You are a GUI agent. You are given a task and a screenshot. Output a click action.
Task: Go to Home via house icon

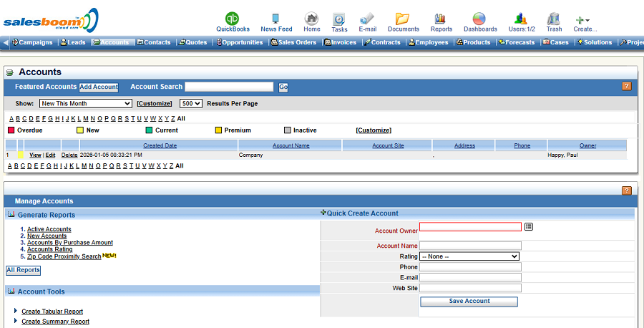tap(311, 19)
